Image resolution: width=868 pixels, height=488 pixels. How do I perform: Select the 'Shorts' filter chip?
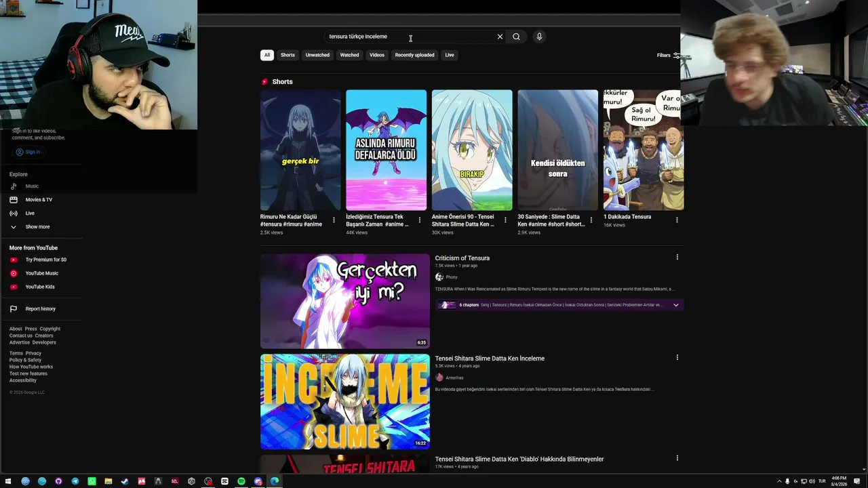[x=288, y=55]
